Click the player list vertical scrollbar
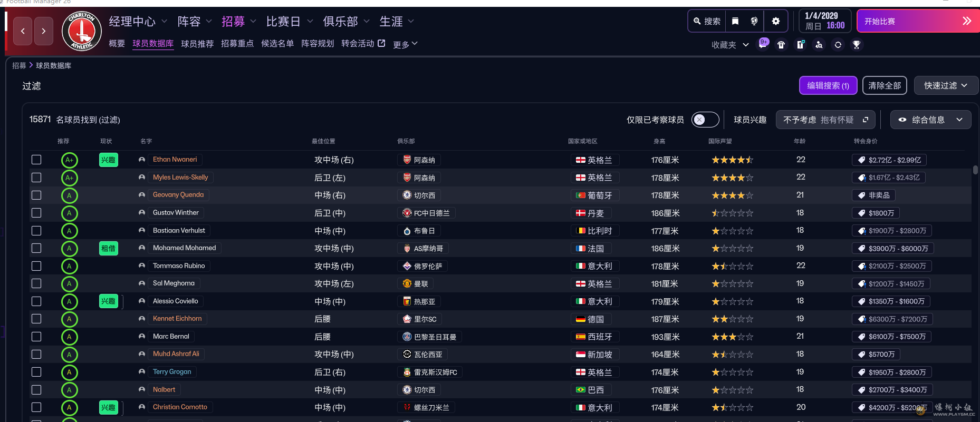This screenshot has width=980, height=422. [975, 170]
